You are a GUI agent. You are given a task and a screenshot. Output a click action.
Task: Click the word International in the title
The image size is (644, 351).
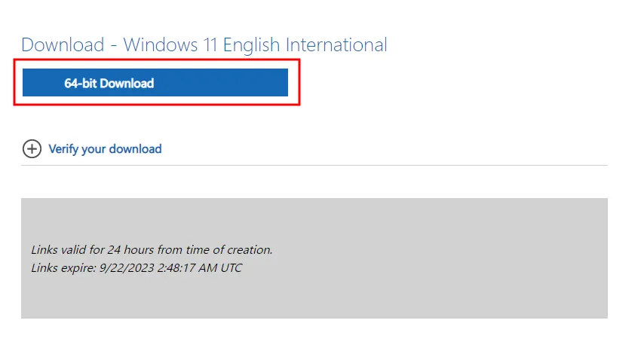pos(336,44)
